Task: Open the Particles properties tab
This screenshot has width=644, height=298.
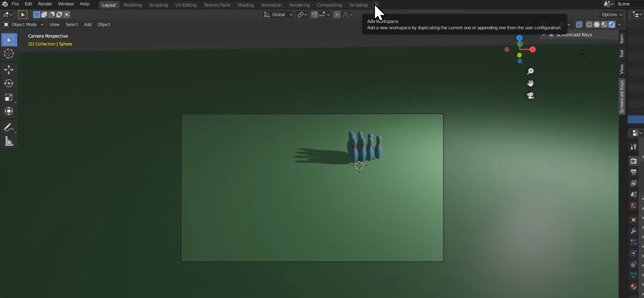Action: click(x=633, y=242)
